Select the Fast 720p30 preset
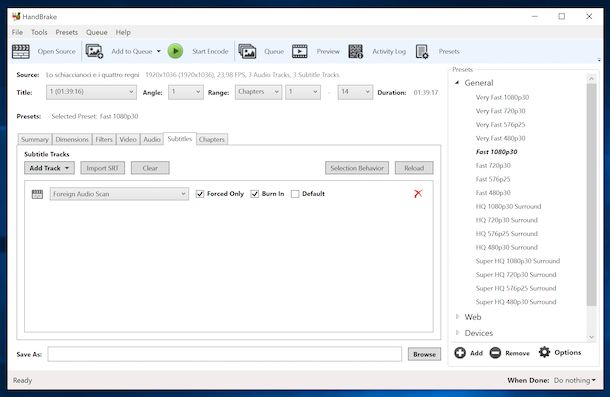610x397 pixels. 493,165
